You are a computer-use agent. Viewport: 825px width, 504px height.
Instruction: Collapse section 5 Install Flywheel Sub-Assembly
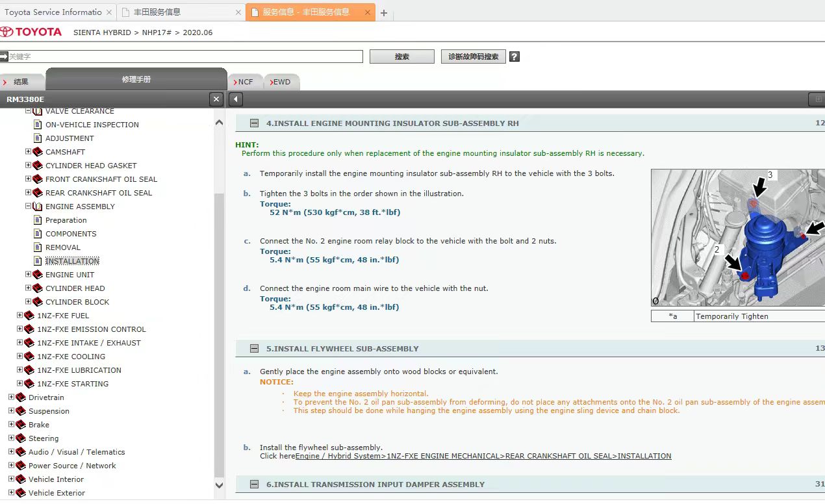[x=254, y=349]
